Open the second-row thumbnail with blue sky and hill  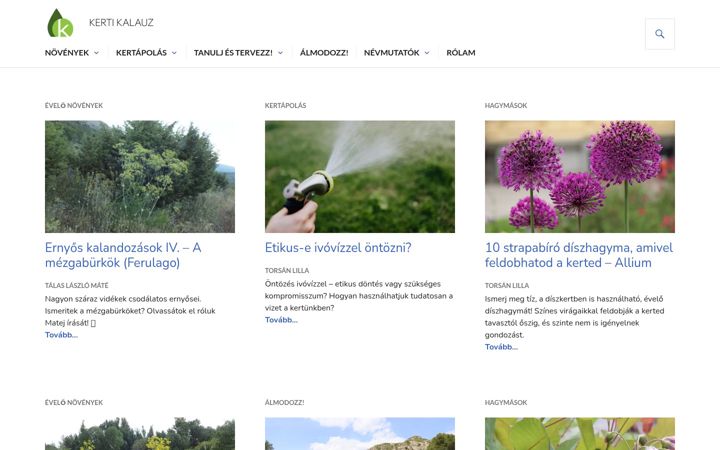pyautogui.click(x=360, y=434)
